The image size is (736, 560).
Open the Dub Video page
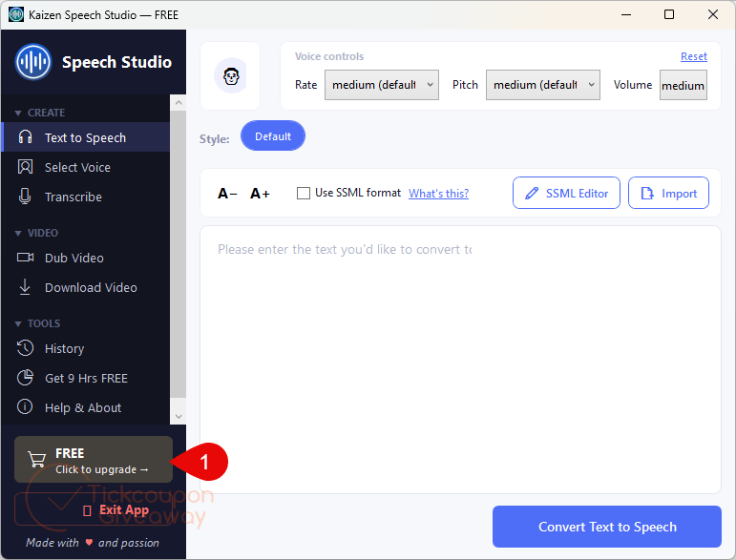[x=86, y=258]
